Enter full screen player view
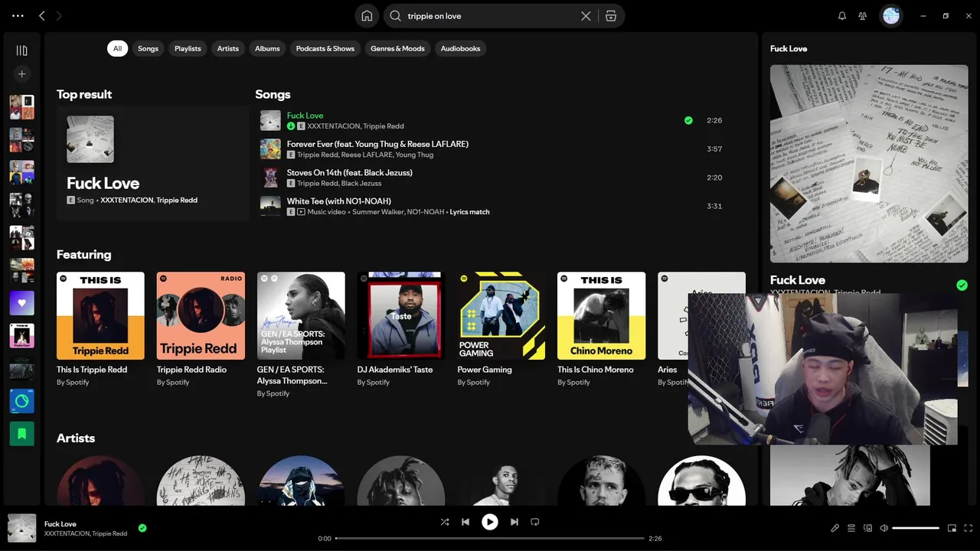 pyautogui.click(x=969, y=528)
